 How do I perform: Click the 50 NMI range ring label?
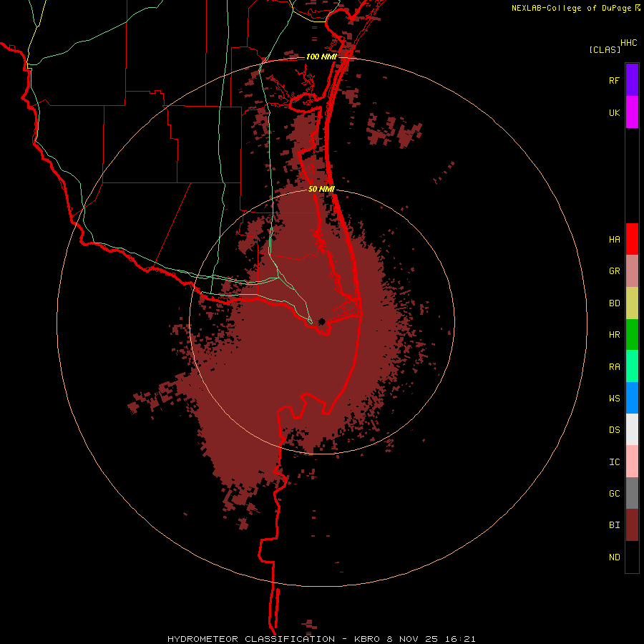(x=321, y=189)
